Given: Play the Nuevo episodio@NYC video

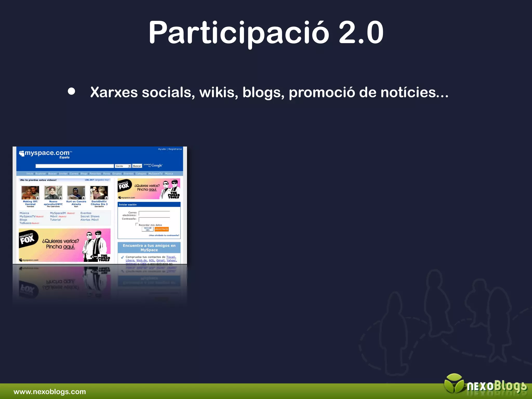Looking at the screenshot, I should click(x=53, y=192).
